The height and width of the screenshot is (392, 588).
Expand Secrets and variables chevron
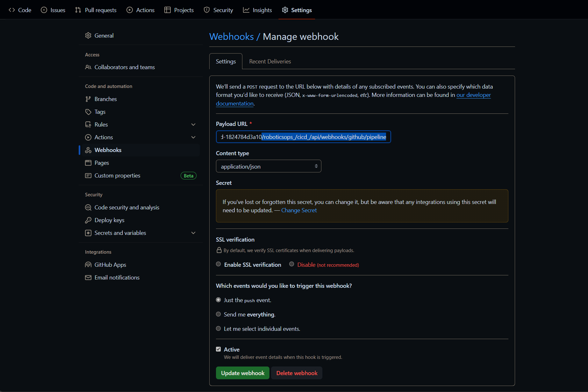coord(193,233)
